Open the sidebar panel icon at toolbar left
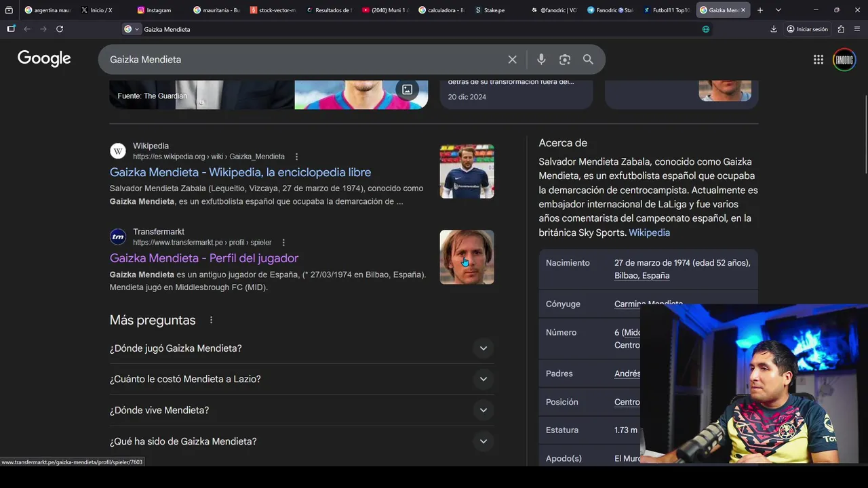This screenshot has height=488, width=868. click(11, 29)
